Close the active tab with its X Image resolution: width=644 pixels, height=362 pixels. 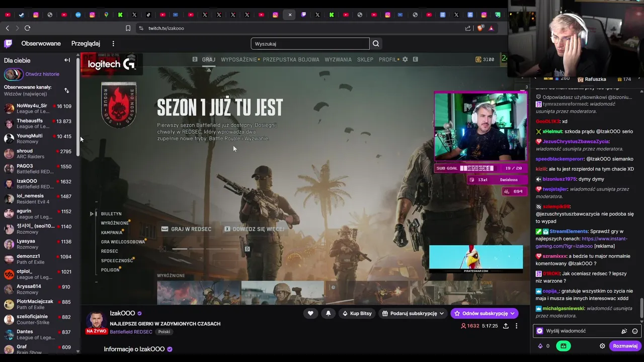290,15
